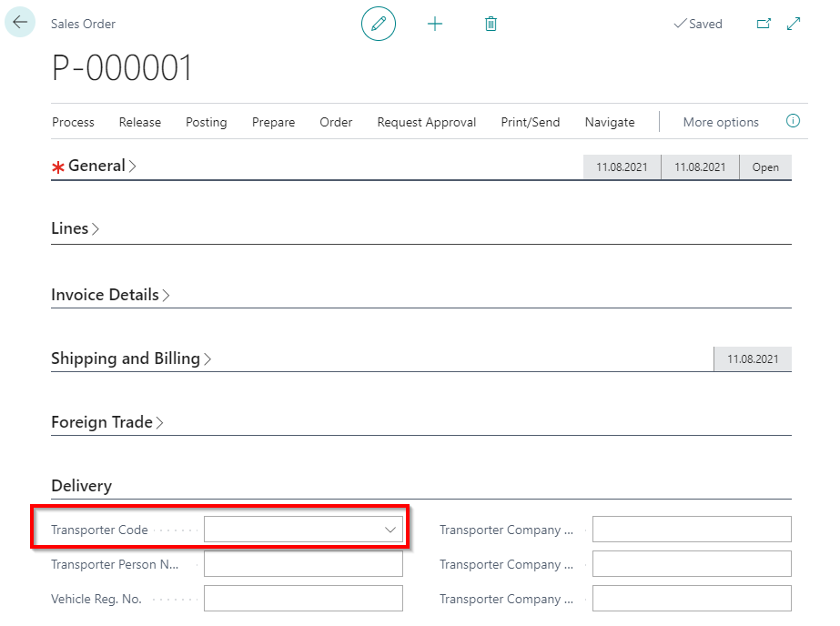This screenshot has width=840, height=626.
Task: Click the Open status summary in General
Action: point(765,167)
